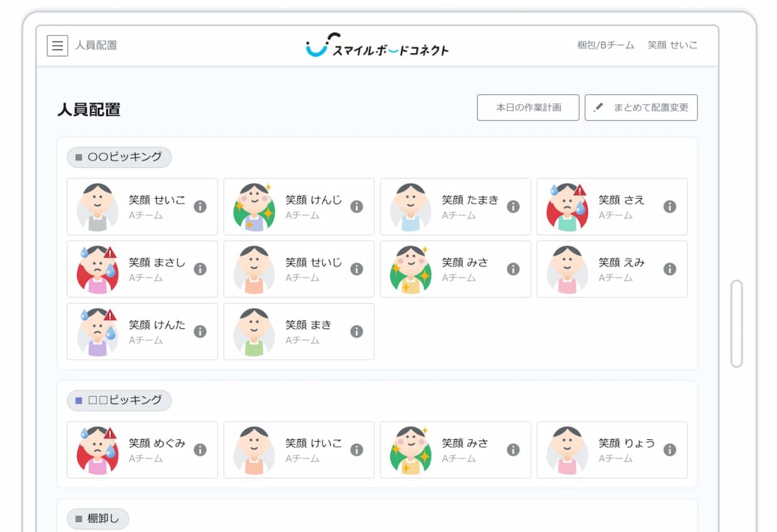Select the 棚卸し group tag
The height and width of the screenshot is (532, 777).
coord(98,519)
